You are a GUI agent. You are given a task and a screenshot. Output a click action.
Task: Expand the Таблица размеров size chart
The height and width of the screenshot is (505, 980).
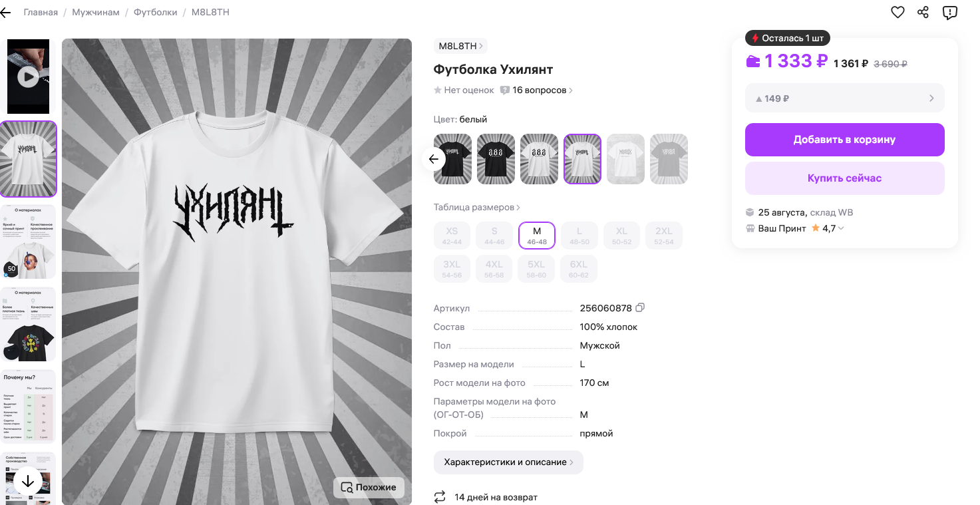(x=476, y=207)
